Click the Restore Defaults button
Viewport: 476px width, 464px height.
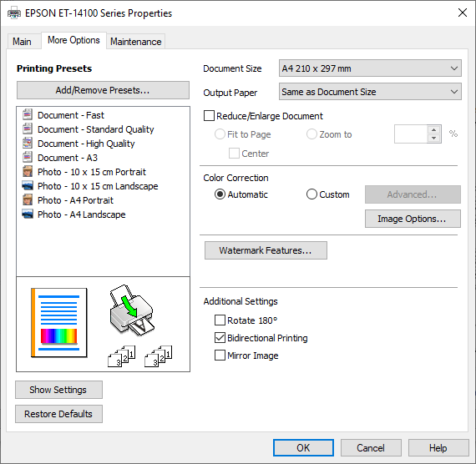[58, 414]
